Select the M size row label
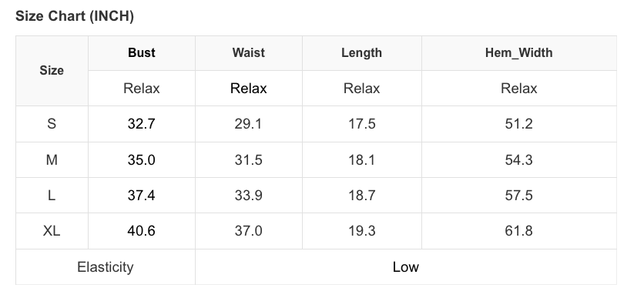This screenshot has width=644, height=308. pyautogui.click(x=52, y=160)
